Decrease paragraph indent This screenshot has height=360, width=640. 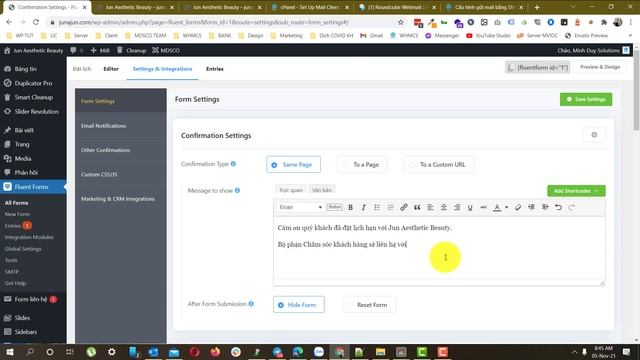[531, 207]
